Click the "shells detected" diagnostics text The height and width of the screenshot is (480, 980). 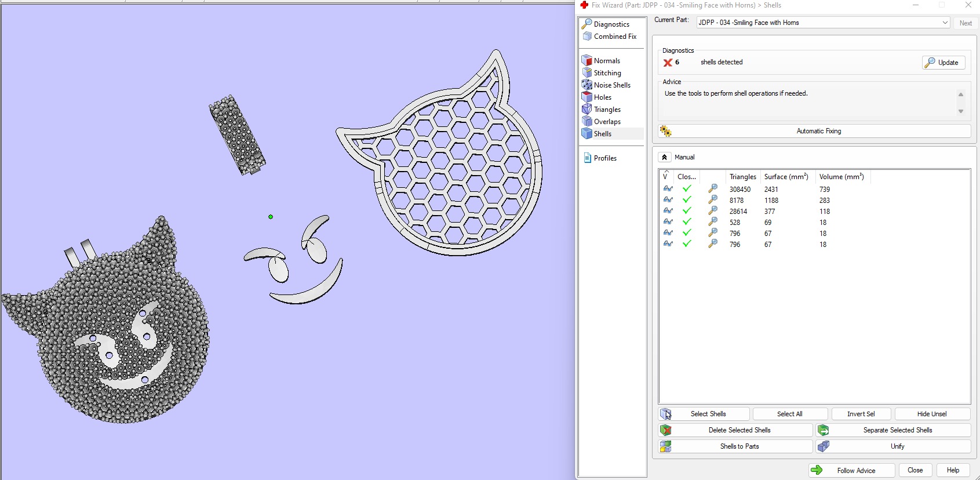pos(722,62)
